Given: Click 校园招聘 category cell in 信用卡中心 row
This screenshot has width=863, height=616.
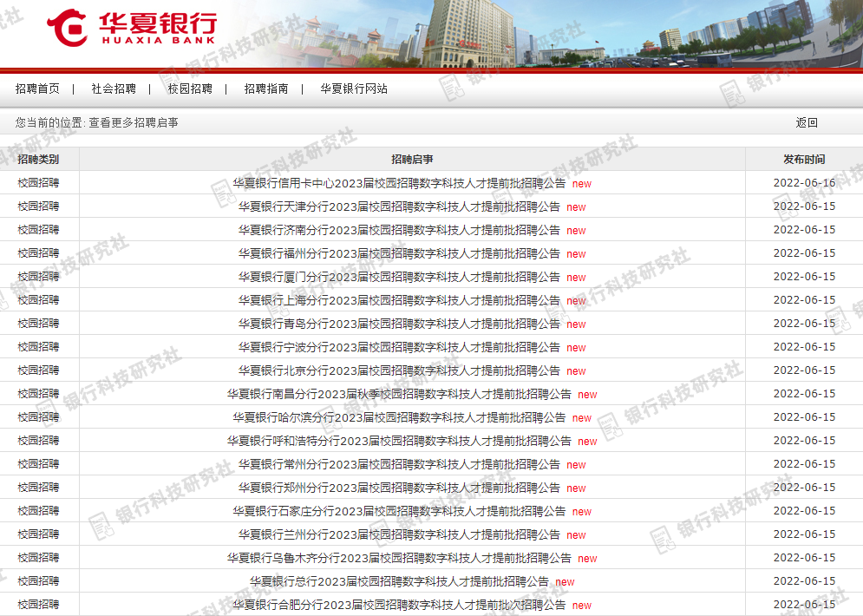Looking at the screenshot, I should (x=38, y=183).
